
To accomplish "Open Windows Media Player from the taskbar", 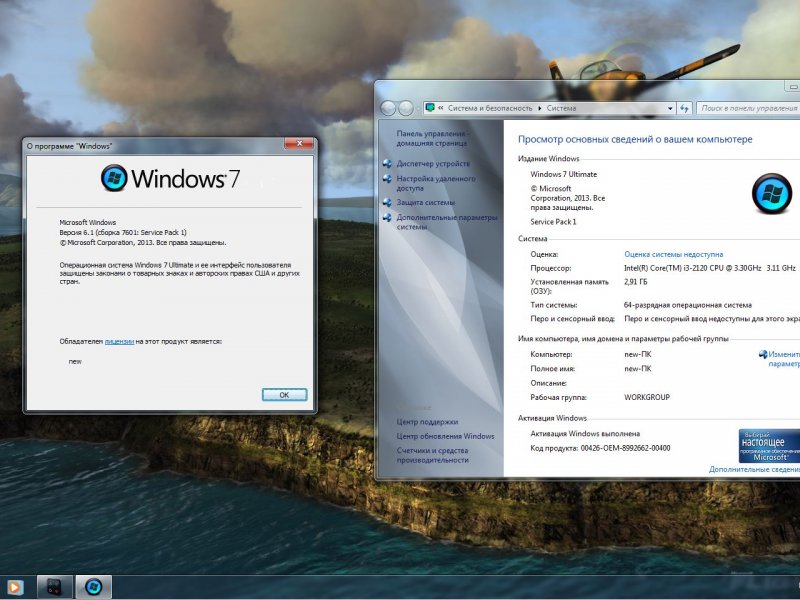I will tap(14, 588).
